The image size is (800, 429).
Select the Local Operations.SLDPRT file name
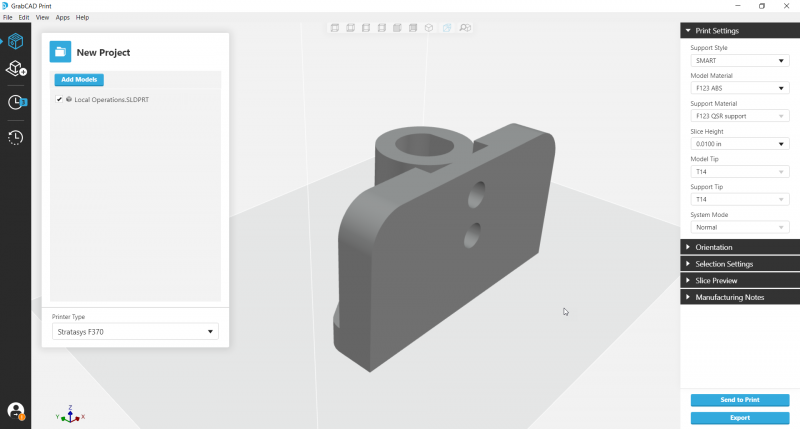112,99
